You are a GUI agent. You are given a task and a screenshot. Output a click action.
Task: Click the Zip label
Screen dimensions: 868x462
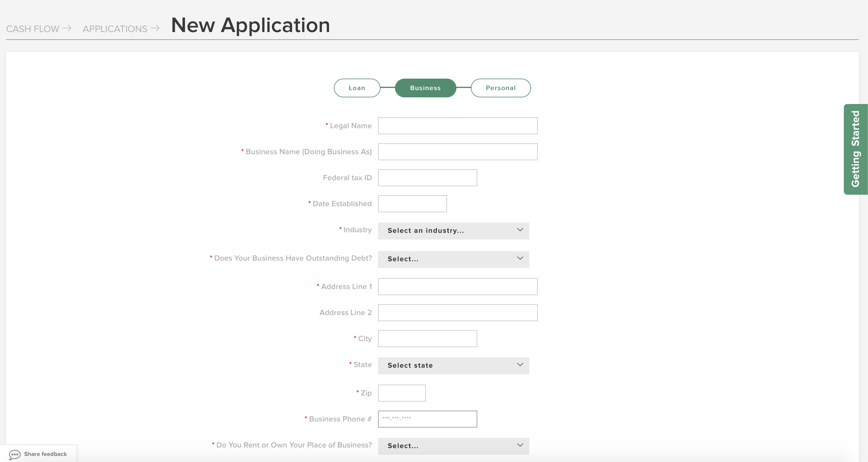coord(366,393)
